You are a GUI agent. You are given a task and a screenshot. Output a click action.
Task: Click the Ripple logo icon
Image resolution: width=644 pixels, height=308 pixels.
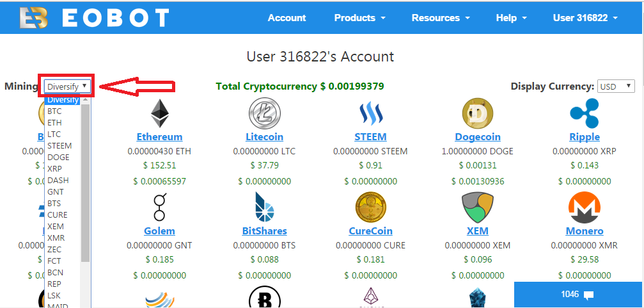click(x=585, y=113)
